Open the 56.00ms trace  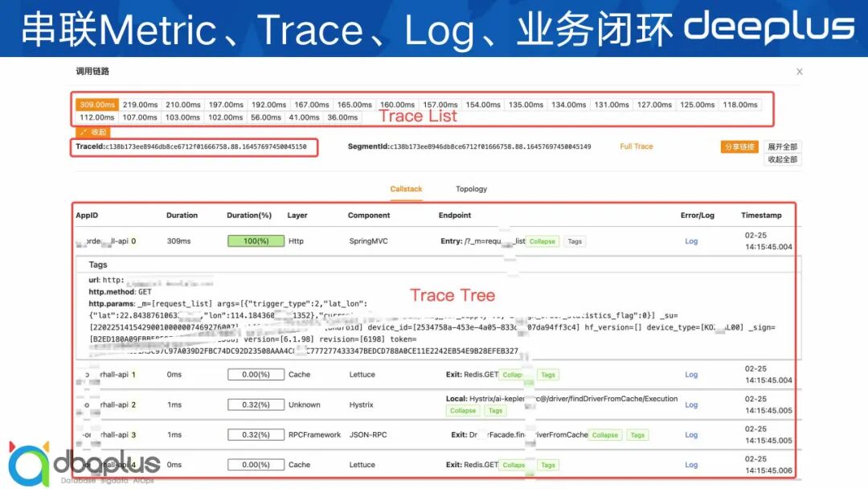266,117
